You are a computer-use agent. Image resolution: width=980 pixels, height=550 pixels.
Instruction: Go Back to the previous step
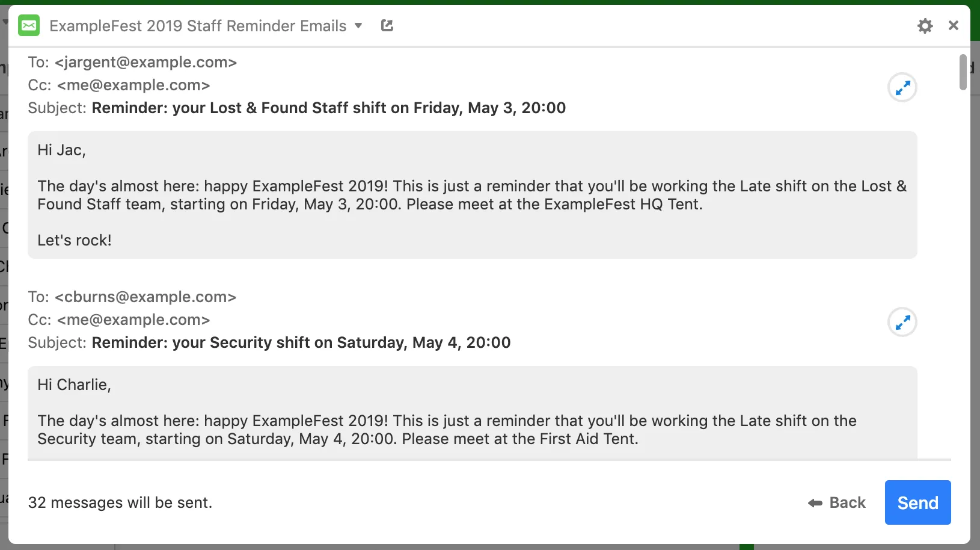pos(847,502)
